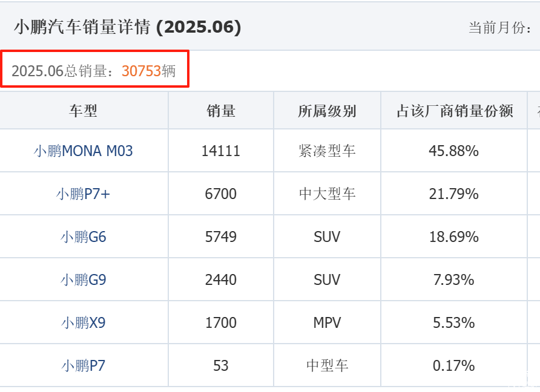Open the 小鹏MONA M03 model link

83,151
